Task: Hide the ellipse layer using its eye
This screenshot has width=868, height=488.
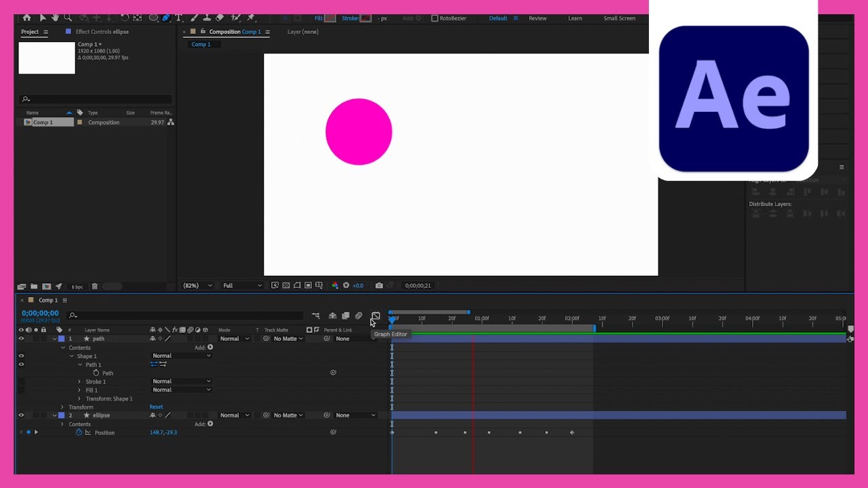Action: 21,415
